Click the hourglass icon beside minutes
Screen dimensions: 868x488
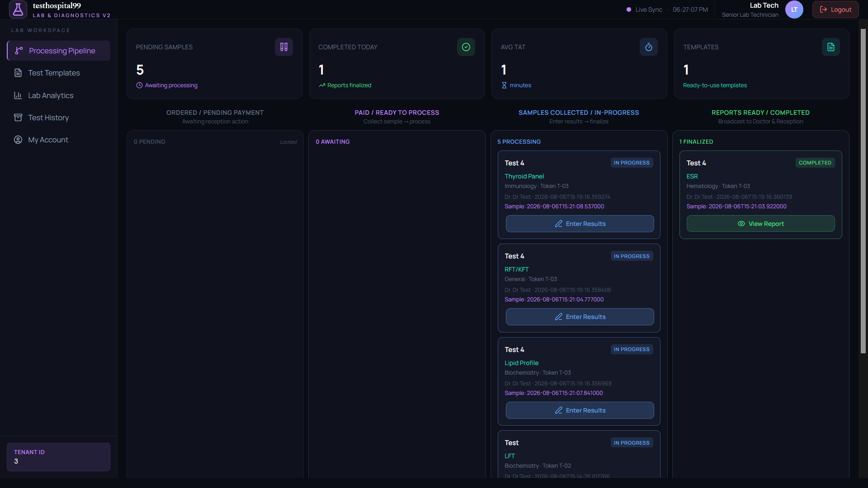pos(504,85)
